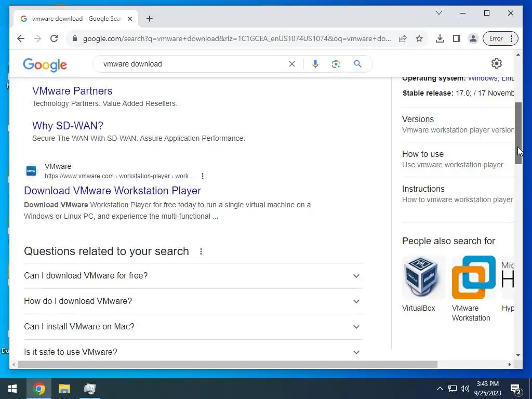The height and width of the screenshot is (399, 532).
Task: Click the address bar URL
Action: coord(237,38)
